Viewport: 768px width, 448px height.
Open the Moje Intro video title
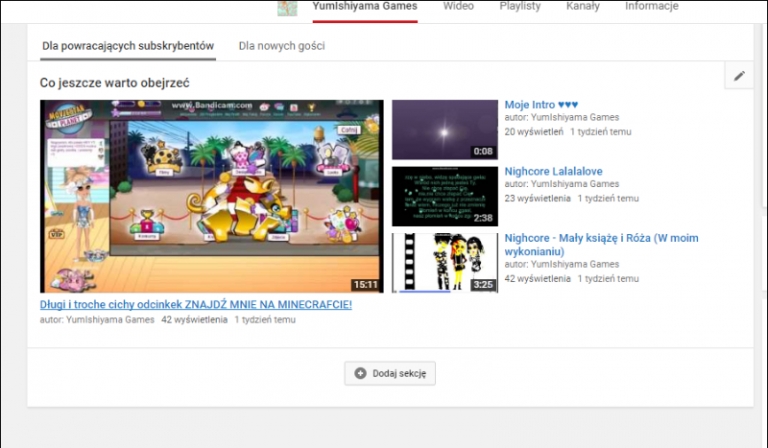541,105
